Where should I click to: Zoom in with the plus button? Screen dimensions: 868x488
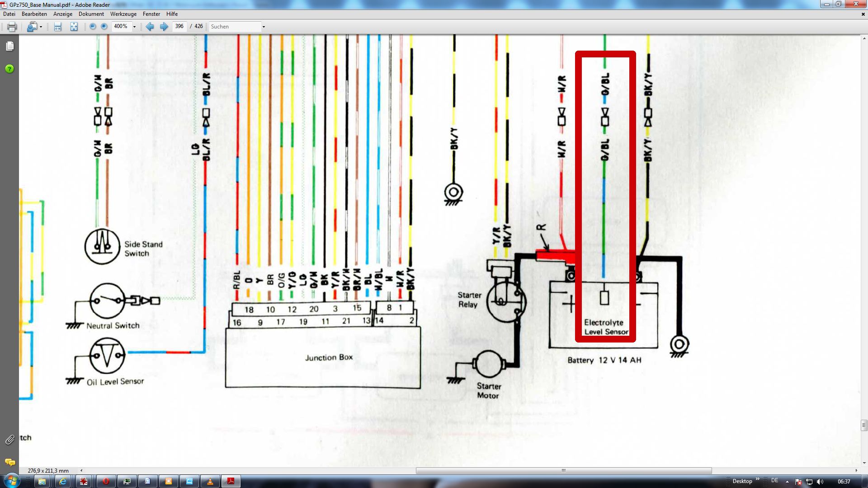click(104, 27)
